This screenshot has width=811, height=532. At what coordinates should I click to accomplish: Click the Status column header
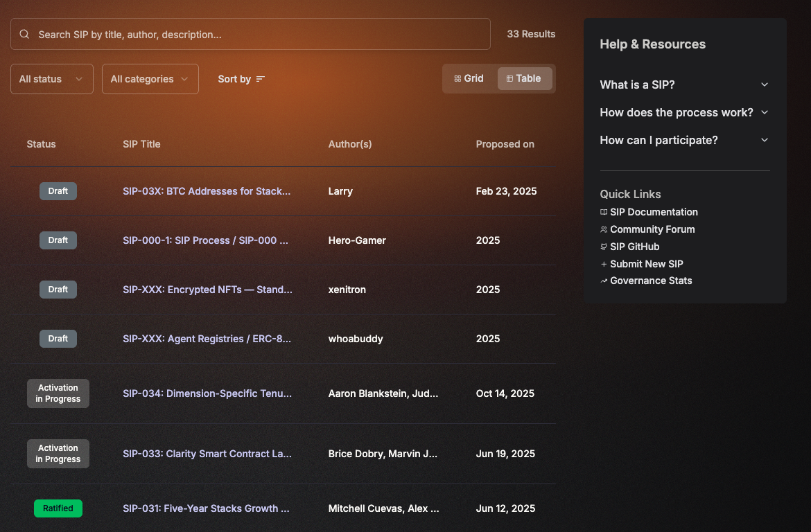[42, 144]
